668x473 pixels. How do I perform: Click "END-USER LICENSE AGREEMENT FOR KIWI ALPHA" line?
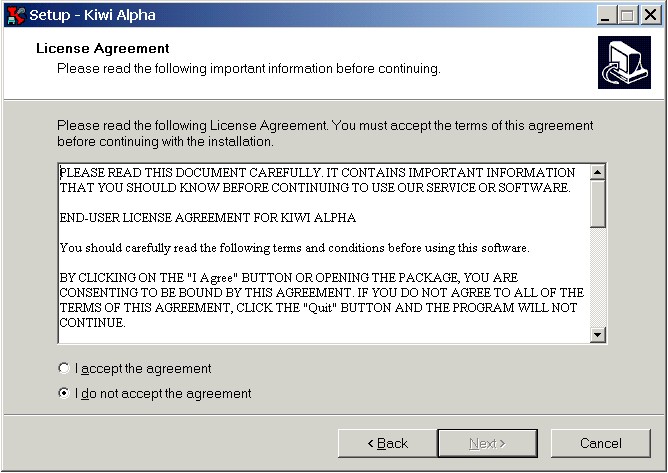(x=208, y=218)
